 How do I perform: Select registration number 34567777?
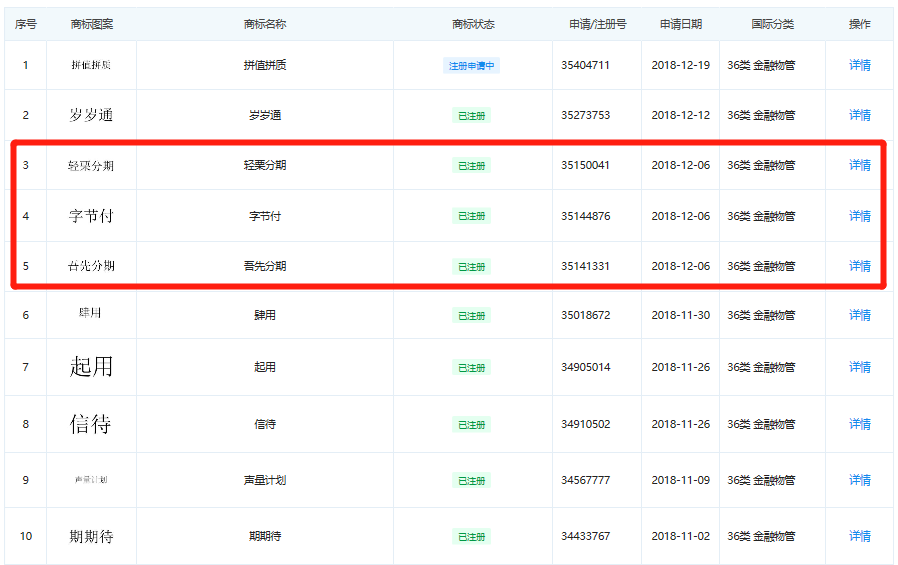click(585, 480)
